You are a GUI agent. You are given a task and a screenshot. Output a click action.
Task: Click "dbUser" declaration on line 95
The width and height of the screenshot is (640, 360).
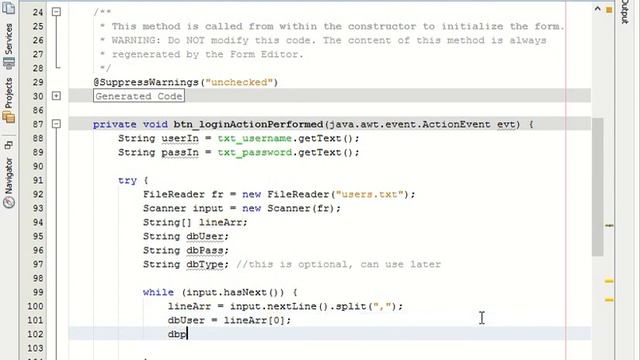point(205,236)
